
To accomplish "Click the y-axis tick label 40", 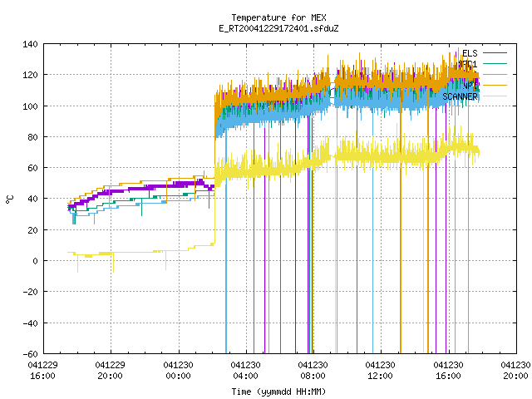I will coord(33,199).
